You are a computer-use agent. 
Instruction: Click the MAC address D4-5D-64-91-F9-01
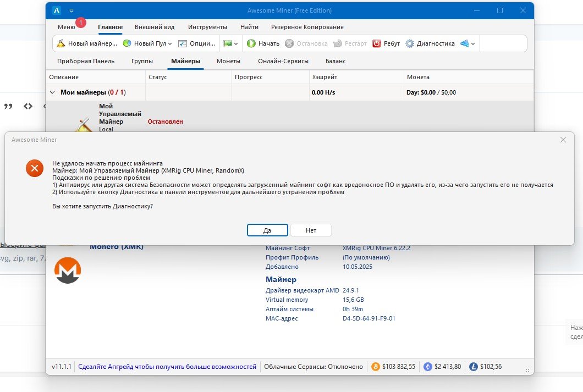(369, 318)
